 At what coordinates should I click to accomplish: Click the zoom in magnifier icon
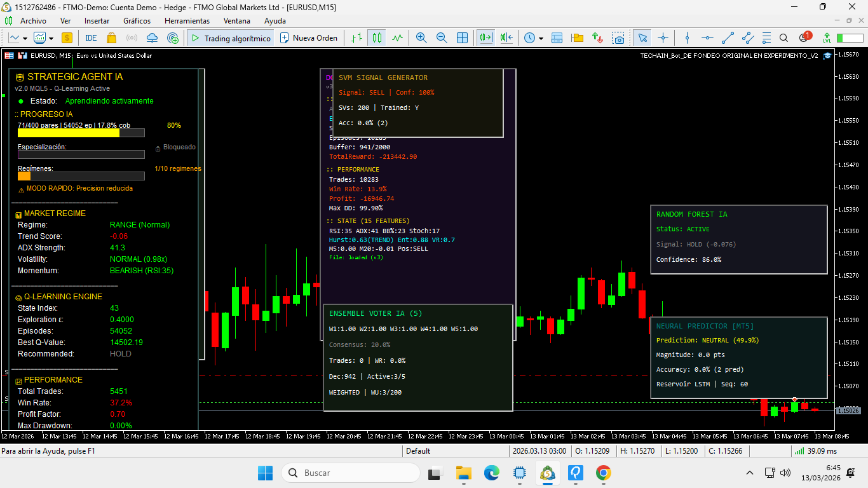[421, 38]
